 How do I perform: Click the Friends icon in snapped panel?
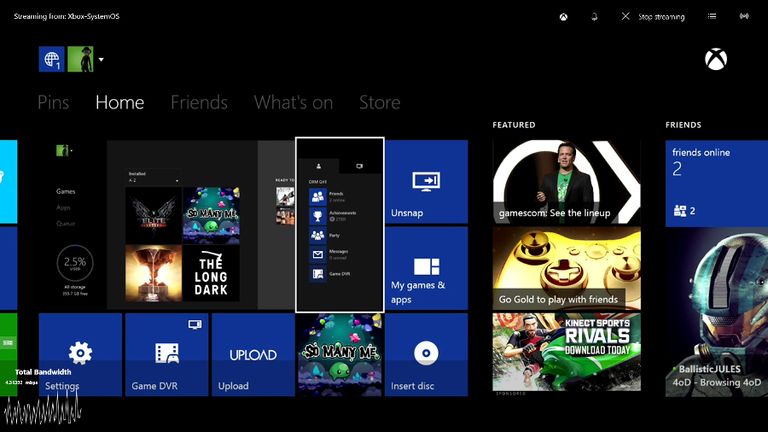317,197
